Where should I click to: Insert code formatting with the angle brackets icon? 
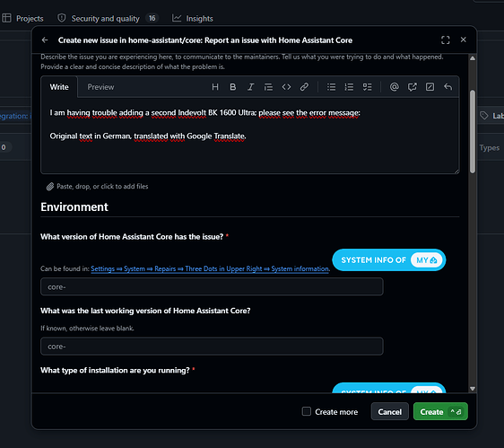[286, 87]
